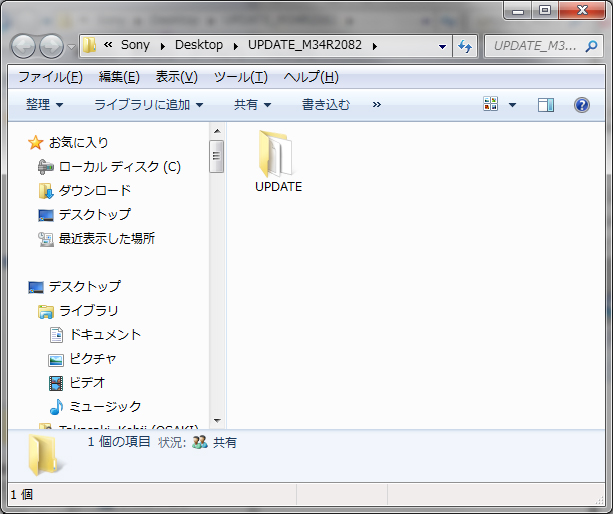Expand the 整理 dropdown menu
This screenshot has height=514, width=613.
pos(45,104)
